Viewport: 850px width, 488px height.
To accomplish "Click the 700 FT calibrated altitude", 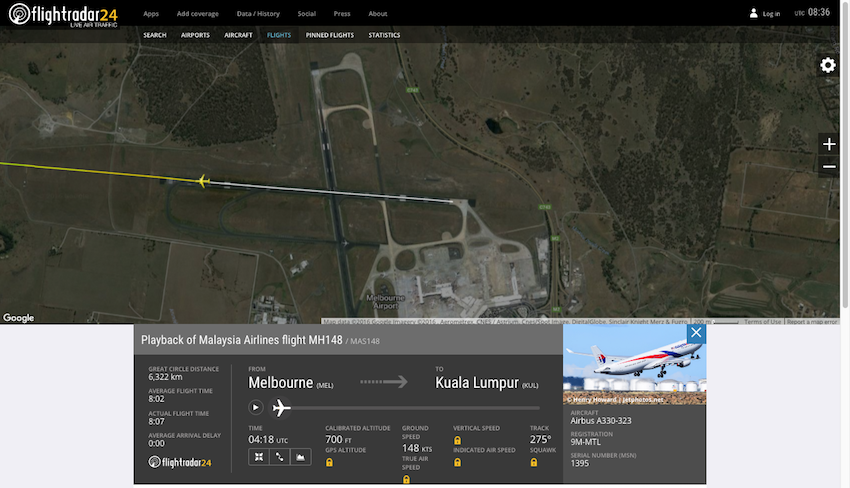I will point(338,439).
